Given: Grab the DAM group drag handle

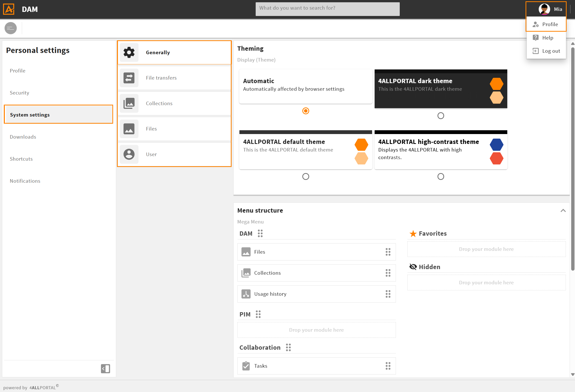Looking at the screenshot, I should click(260, 233).
